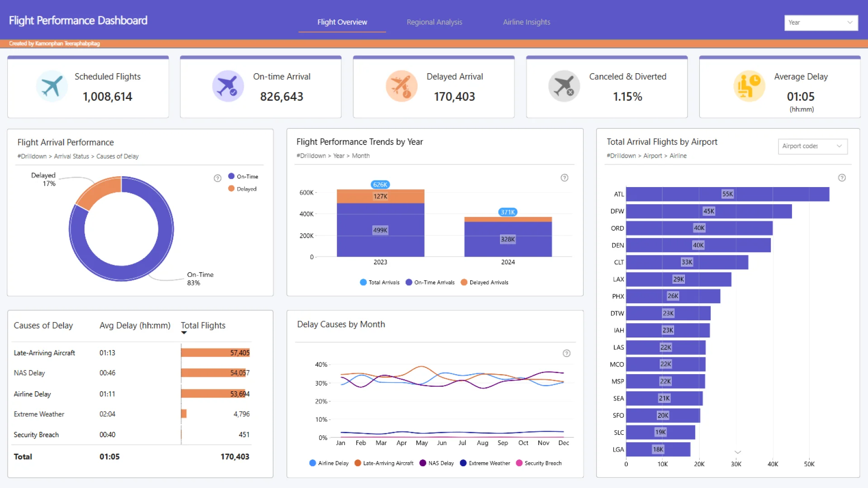Toggle NAS Delay legend item
868x488 pixels.
coord(437,463)
